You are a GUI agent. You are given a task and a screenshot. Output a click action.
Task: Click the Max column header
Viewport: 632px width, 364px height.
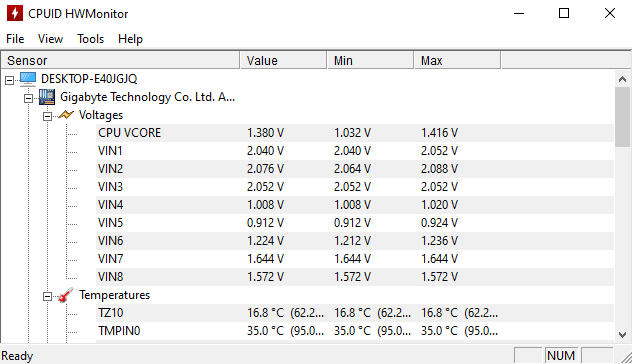point(457,60)
